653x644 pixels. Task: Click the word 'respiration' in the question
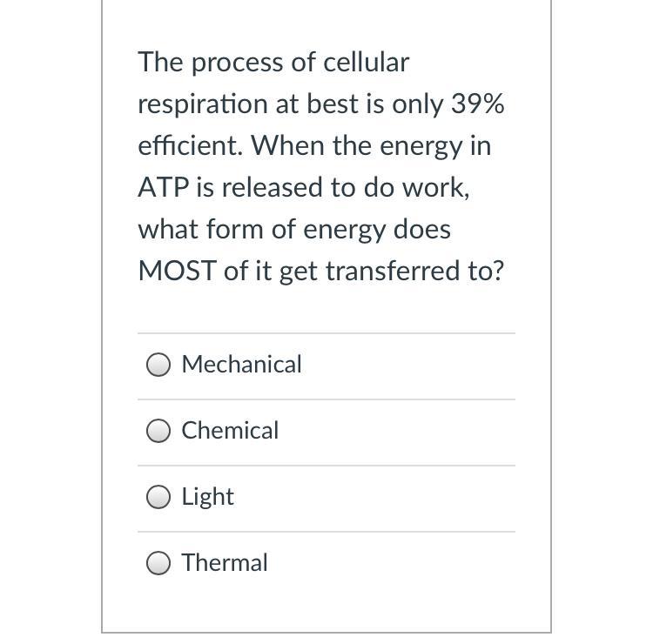[x=203, y=104]
